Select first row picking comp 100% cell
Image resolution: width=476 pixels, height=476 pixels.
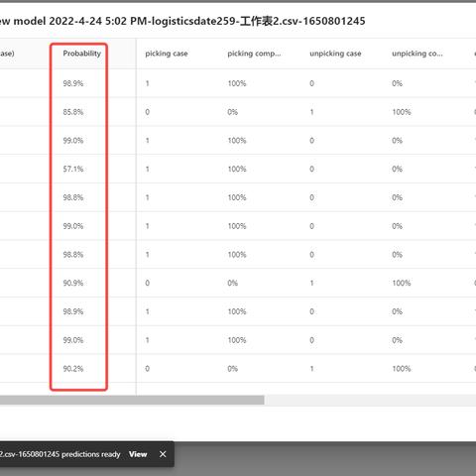point(237,83)
